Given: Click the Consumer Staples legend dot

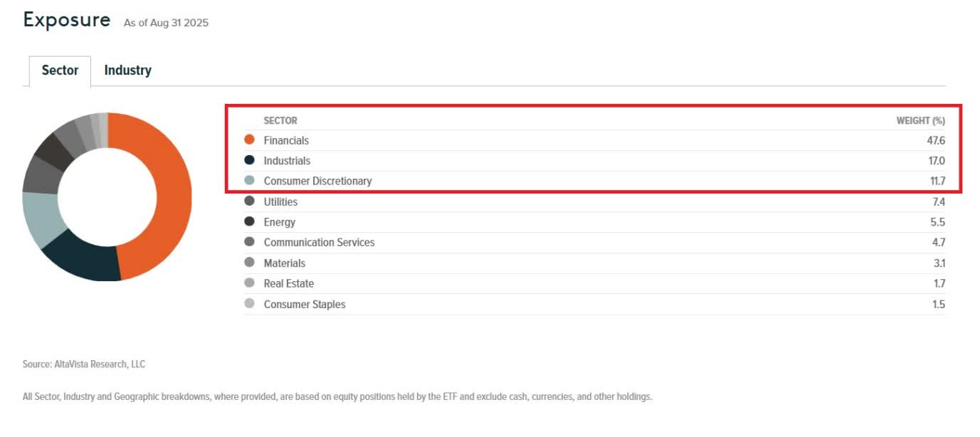Looking at the screenshot, I should 249,304.
